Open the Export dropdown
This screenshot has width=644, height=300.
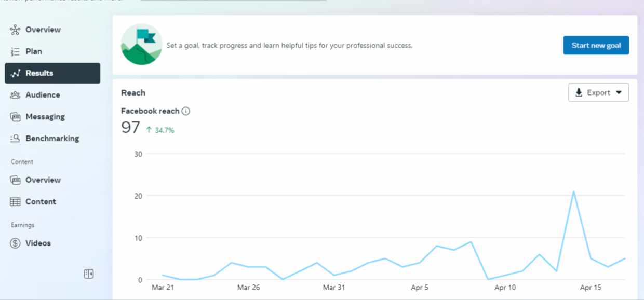coord(599,92)
